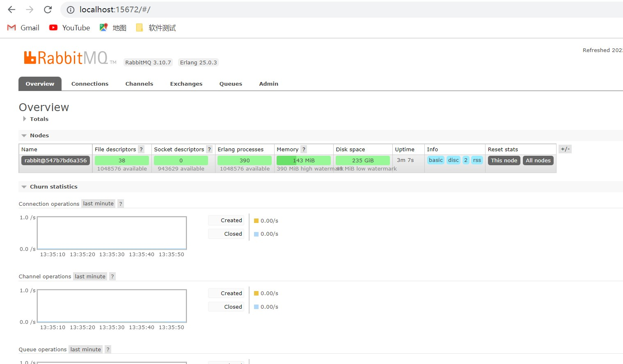
Task: Click the Name column header
Action: 29,149
